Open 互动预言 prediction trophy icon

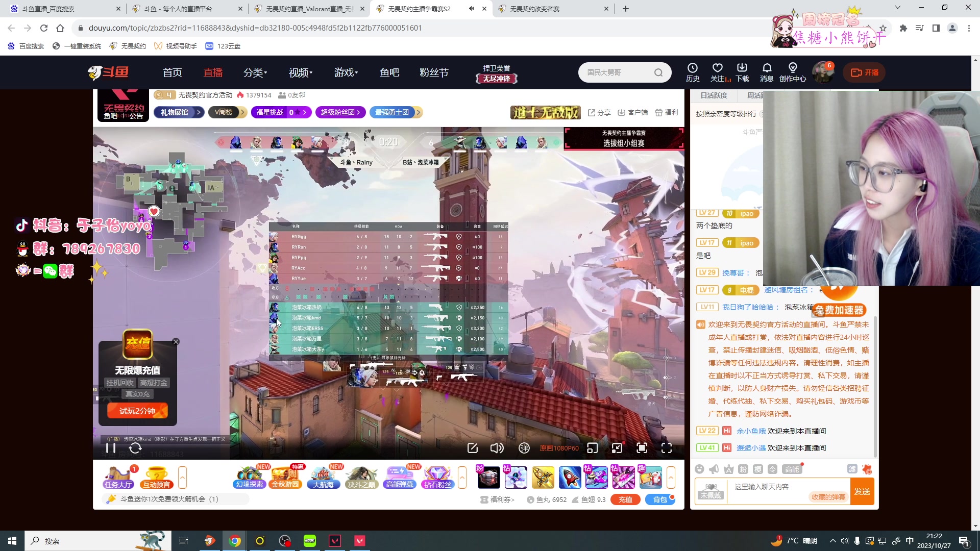[x=157, y=477]
